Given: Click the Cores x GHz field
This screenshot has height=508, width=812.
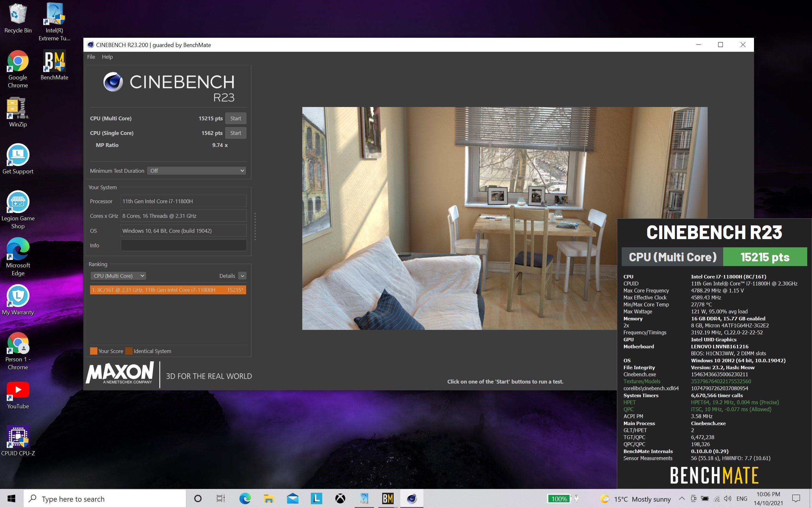Looking at the screenshot, I should [184, 216].
